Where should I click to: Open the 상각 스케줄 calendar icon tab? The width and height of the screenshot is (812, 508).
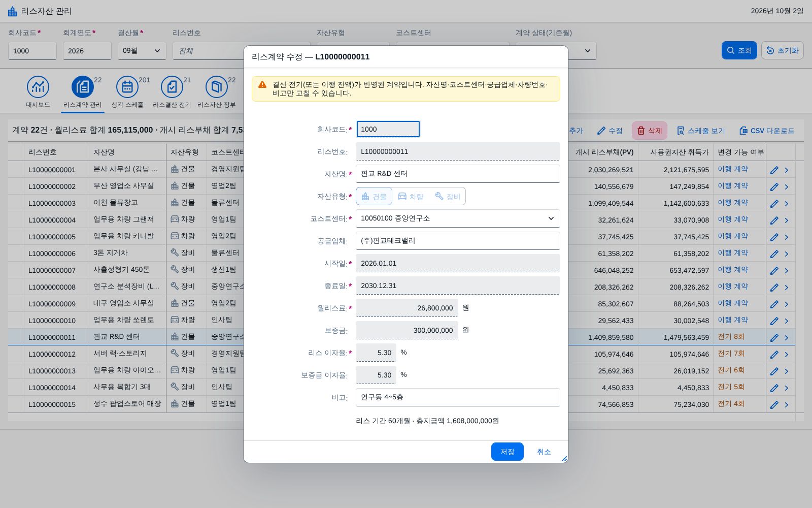tap(127, 92)
